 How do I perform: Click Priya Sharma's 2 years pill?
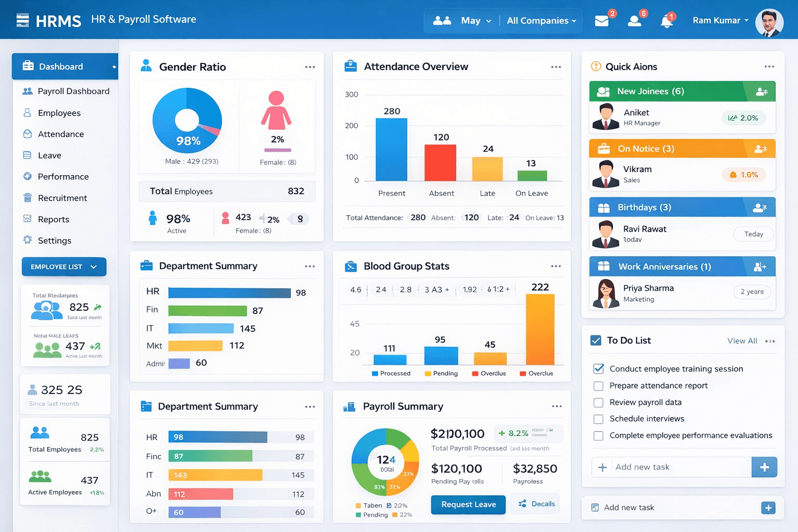(x=752, y=291)
